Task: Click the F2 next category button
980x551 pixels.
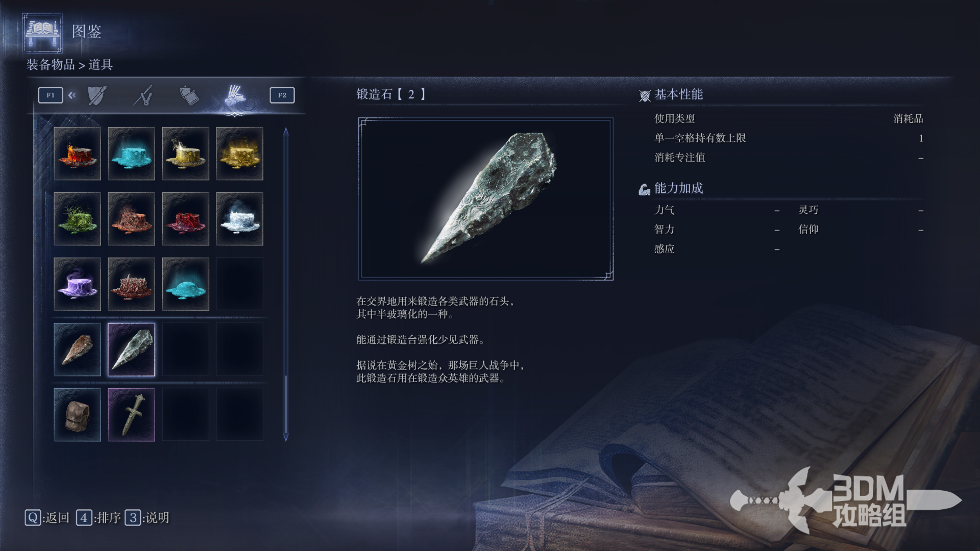Action: pyautogui.click(x=282, y=95)
